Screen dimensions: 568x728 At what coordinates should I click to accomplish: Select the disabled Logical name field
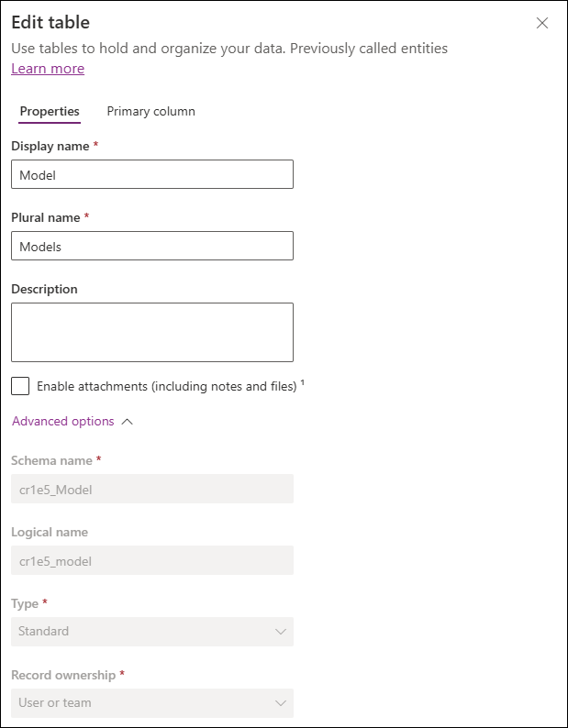pos(152,560)
